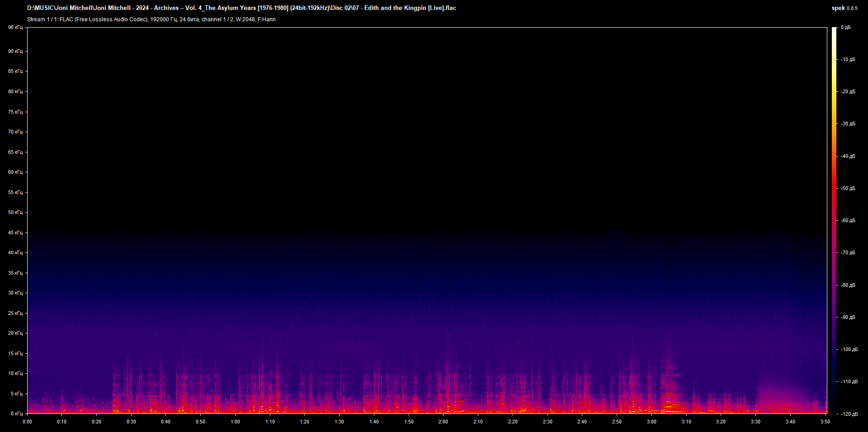Select the 20 кГц frequency axis label
Image resolution: width=868 pixels, height=432 pixels.
15,333
